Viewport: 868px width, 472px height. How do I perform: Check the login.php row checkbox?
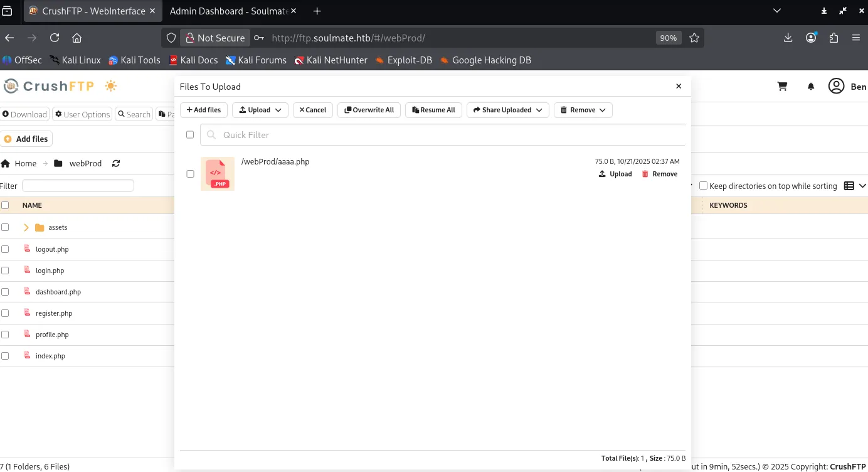pos(5,271)
